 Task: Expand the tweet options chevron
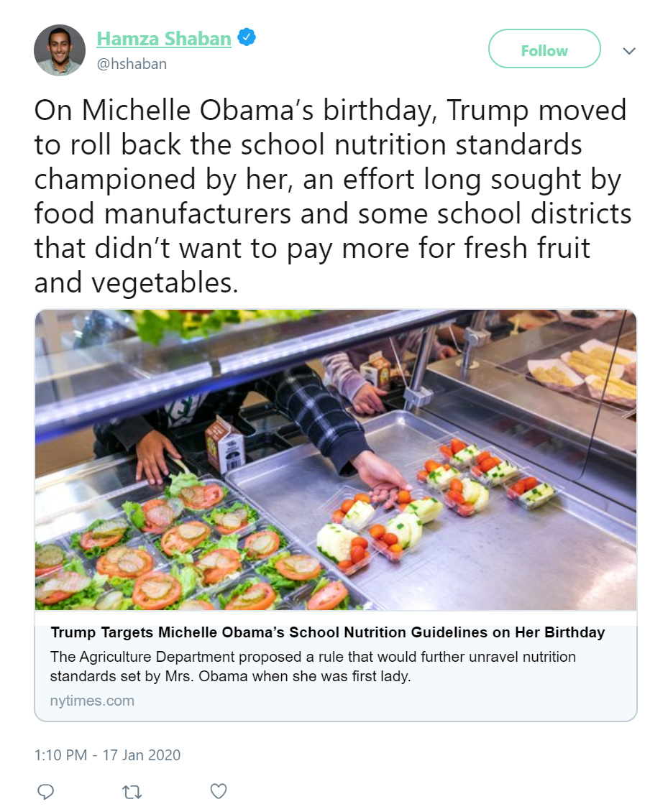(x=628, y=51)
